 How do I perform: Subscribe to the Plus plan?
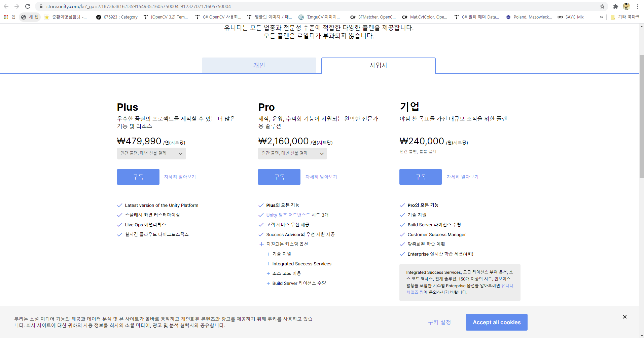(138, 177)
